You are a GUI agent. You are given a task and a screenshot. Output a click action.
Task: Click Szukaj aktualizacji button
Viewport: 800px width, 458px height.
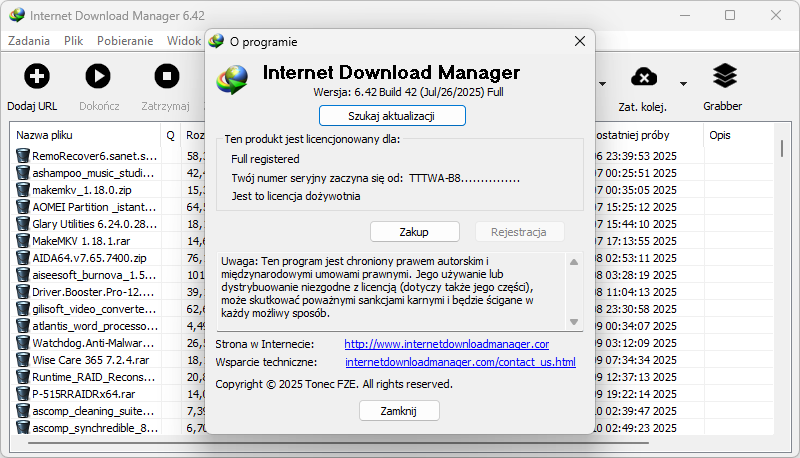pyautogui.click(x=392, y=116)
